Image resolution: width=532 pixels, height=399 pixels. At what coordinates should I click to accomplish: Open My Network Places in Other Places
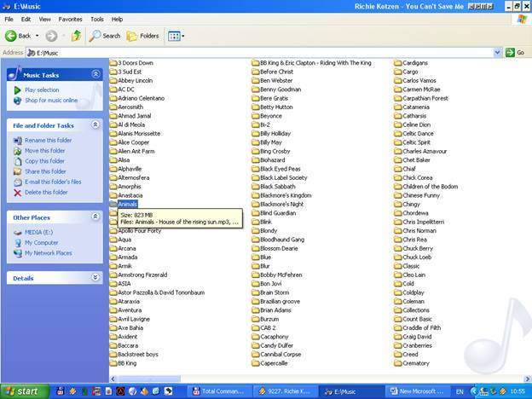(x=48, y=252)
